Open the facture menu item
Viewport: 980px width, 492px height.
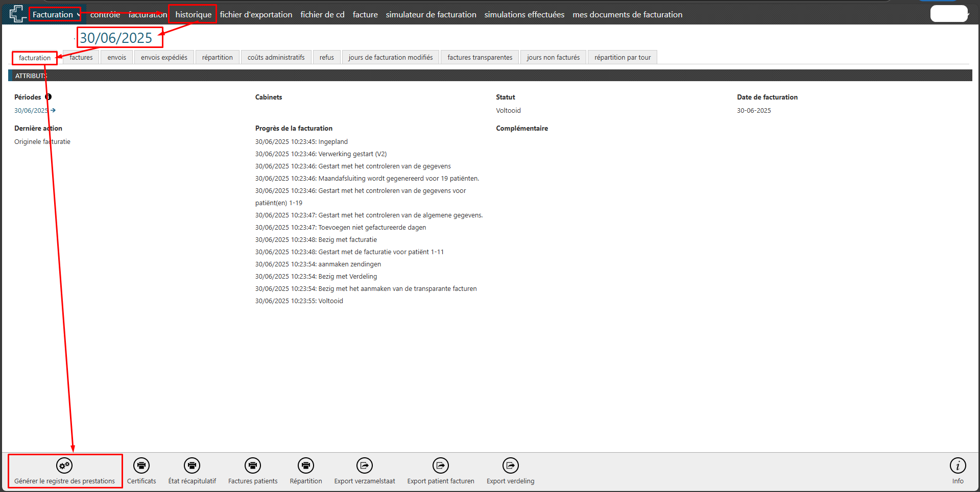pos(365,14)
